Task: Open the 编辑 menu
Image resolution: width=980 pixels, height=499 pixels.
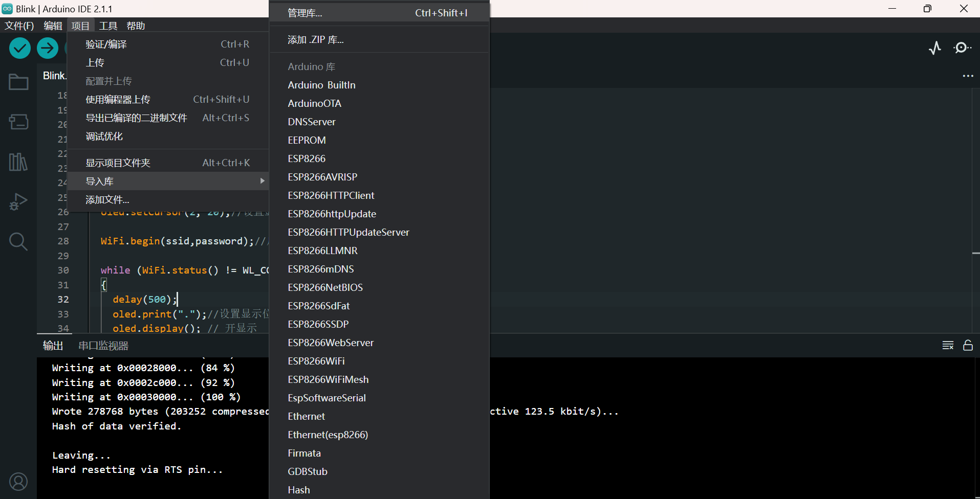Action: (53, 26)
